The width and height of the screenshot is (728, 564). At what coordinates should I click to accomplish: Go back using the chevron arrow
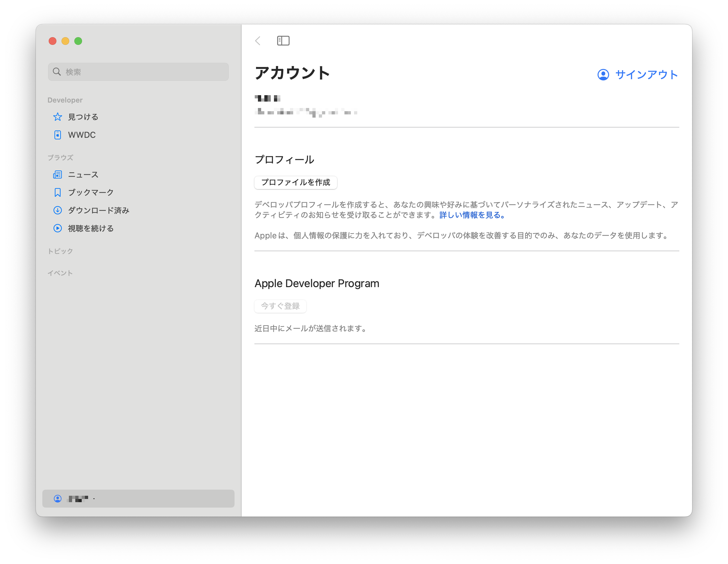click(258, 41)
